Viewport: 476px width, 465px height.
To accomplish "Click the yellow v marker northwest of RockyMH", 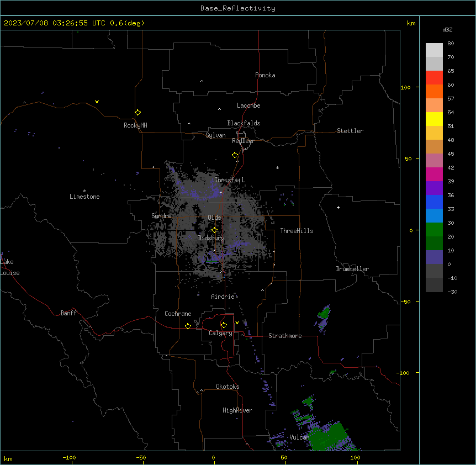I will (97, 102).
